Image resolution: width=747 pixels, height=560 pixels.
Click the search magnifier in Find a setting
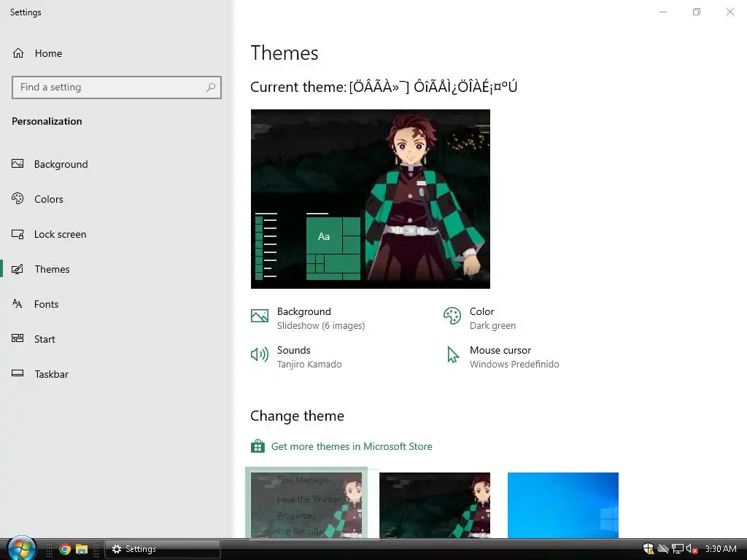(x=211, y=87)
